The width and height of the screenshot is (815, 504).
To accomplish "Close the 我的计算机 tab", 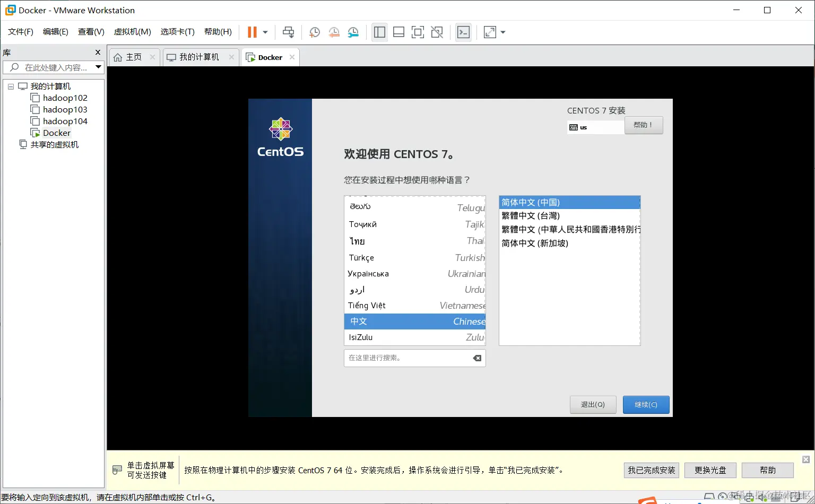I will pyautogui.click(x=231, y=57).
